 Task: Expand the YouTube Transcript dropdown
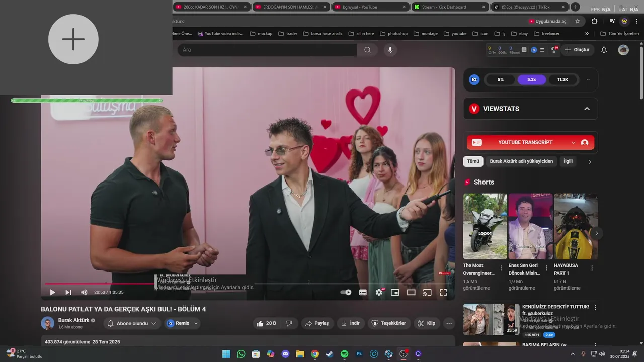click(x=574, y=143)
